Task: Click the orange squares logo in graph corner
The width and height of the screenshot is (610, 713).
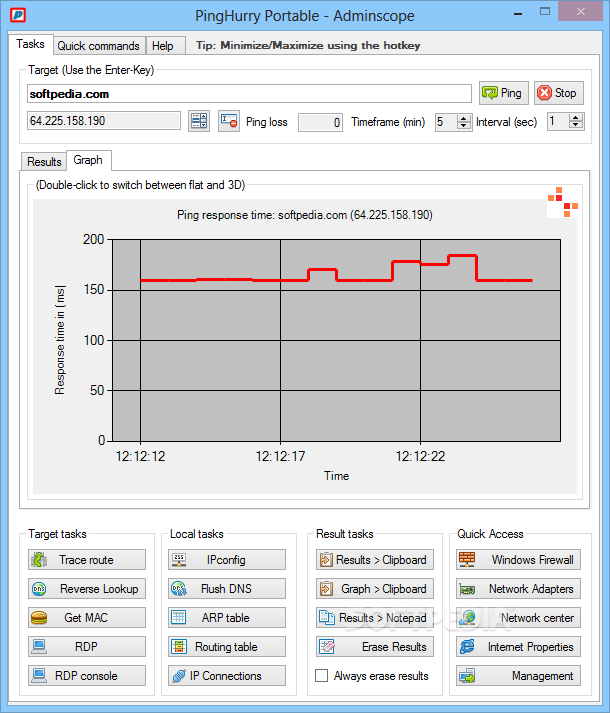Action: tap(563, 202)
